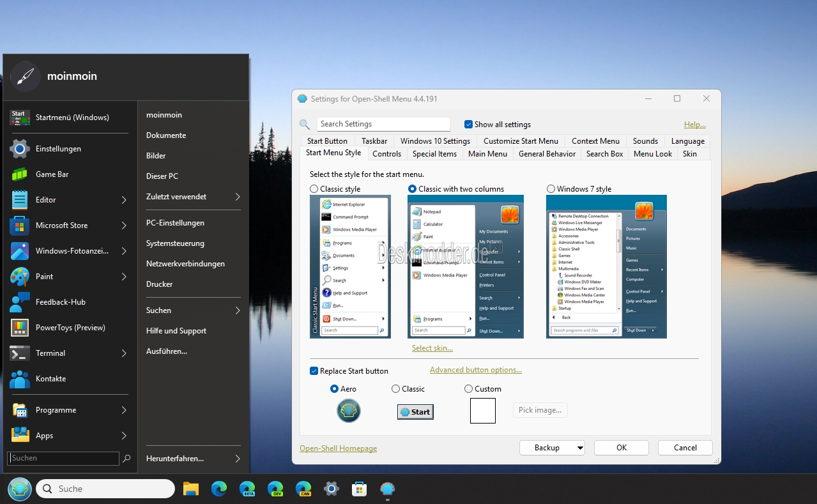Launch Microsoft Edge from the taskbar

point(219,489)
